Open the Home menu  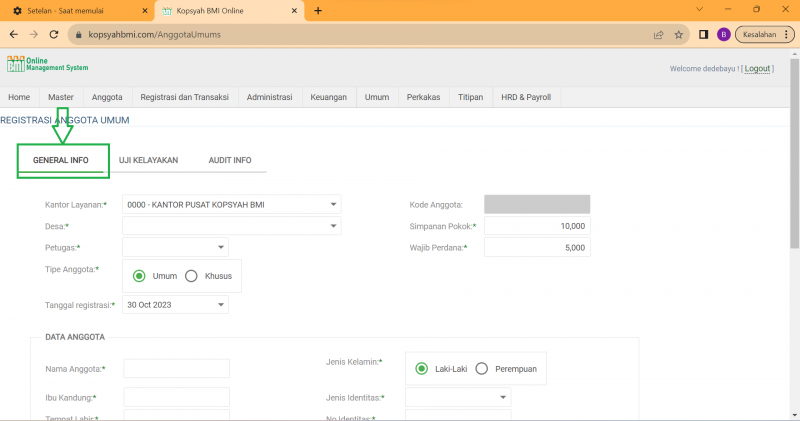point(19,97)
